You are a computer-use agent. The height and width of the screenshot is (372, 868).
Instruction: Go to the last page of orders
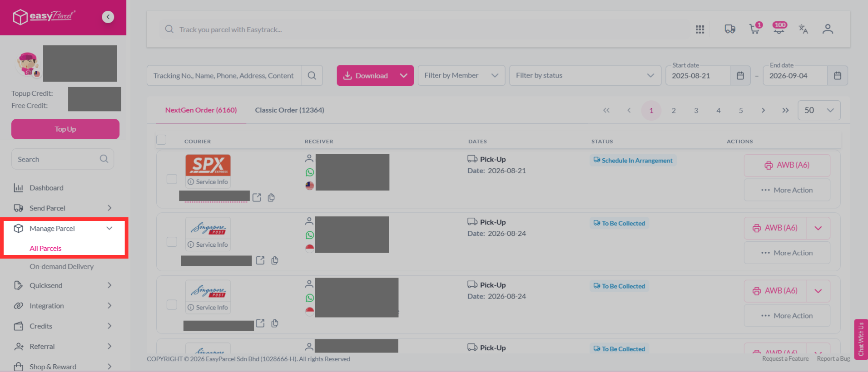point(785,110)
